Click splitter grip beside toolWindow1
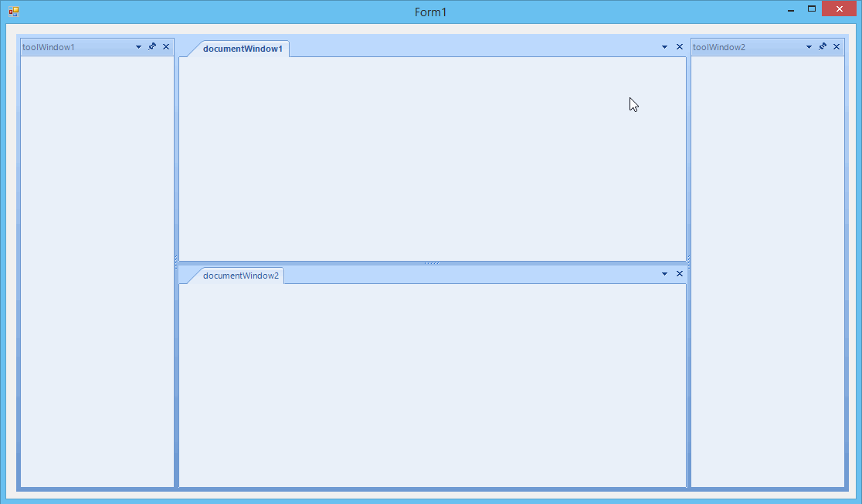862x504 pixels. 176,262
